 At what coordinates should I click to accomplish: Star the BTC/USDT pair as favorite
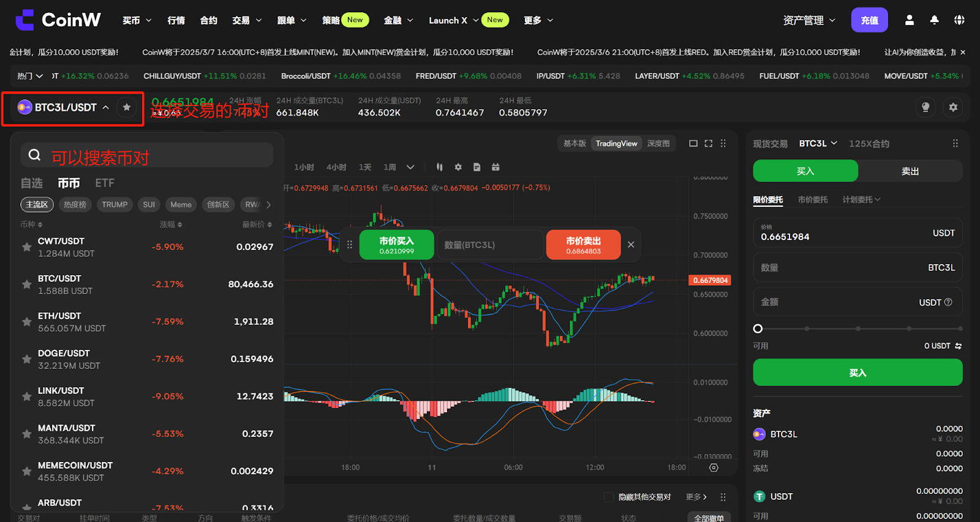[27, 284]
